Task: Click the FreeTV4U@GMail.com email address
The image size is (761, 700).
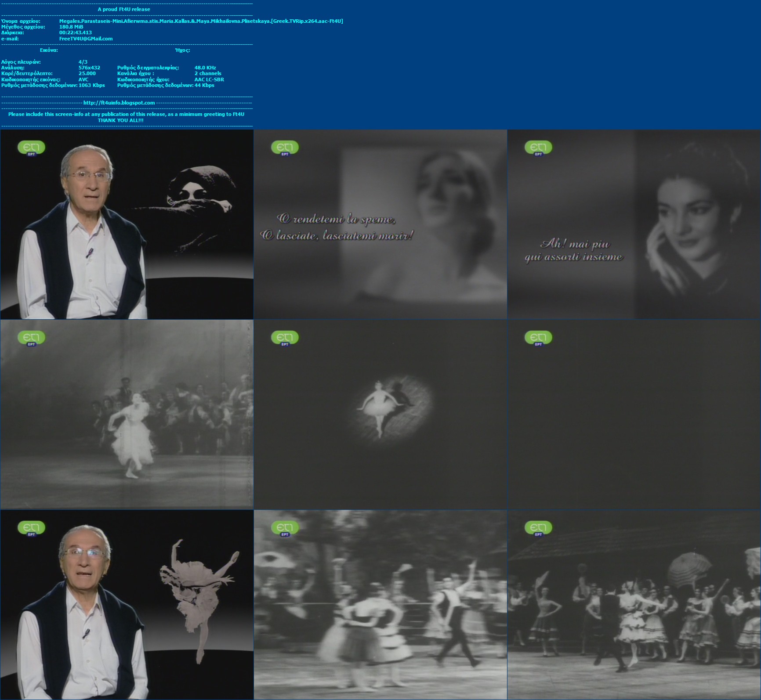Action: click(86, 39)
